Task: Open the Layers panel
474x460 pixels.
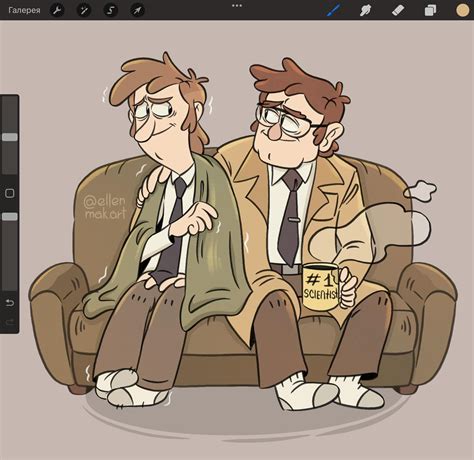Action: [430, 10]
